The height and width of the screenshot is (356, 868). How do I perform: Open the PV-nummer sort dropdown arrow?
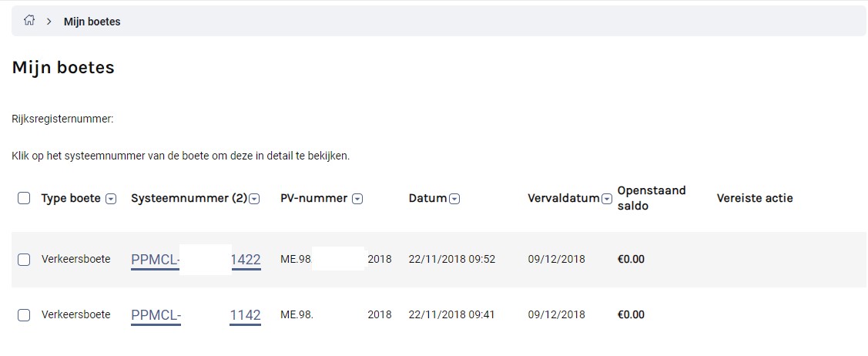click(x=357, y=199)
